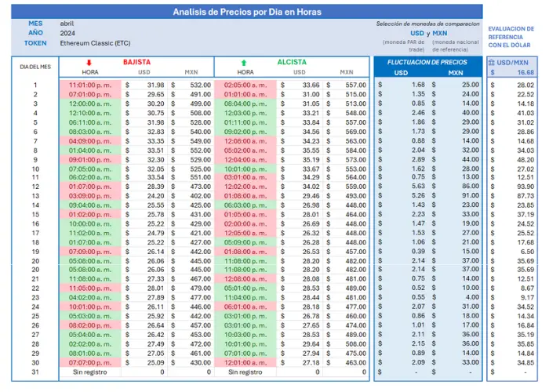Click the BAJISTA section header

click(136, 62)
